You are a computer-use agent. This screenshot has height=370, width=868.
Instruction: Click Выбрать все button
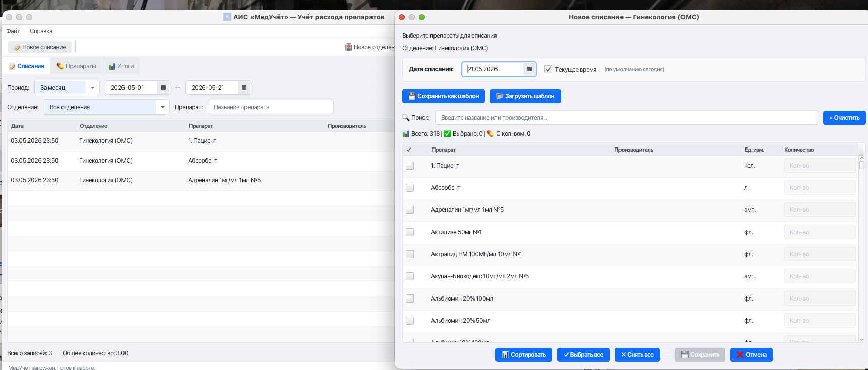[x=584, y=355]
